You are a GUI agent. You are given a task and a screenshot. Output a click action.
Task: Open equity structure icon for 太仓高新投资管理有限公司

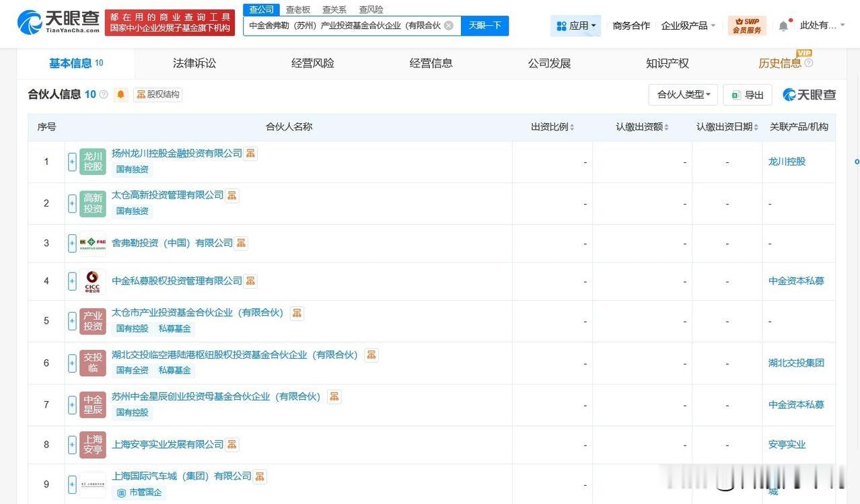coord(231,195)
